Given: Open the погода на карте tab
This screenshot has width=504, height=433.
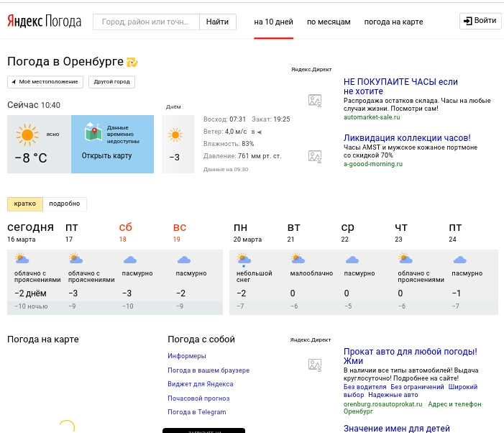Looking at the screenshot, I should (x=393, y=22).
